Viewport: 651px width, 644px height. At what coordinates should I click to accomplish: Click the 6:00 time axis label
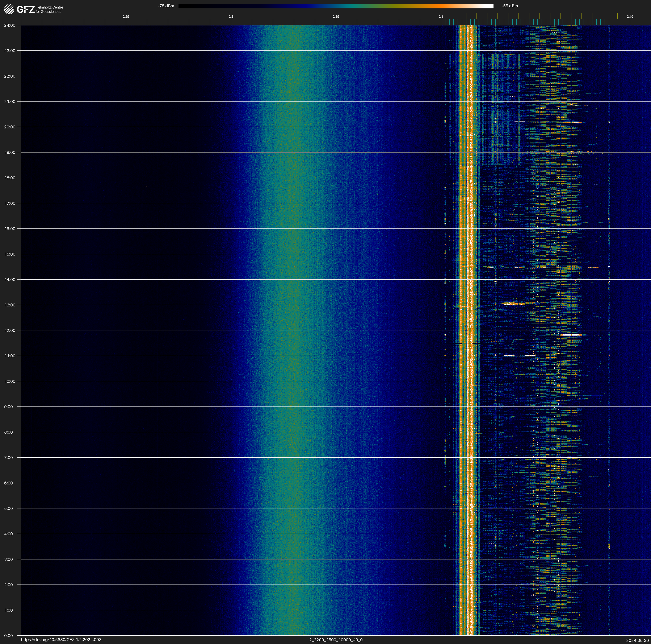tap(8, 483)
